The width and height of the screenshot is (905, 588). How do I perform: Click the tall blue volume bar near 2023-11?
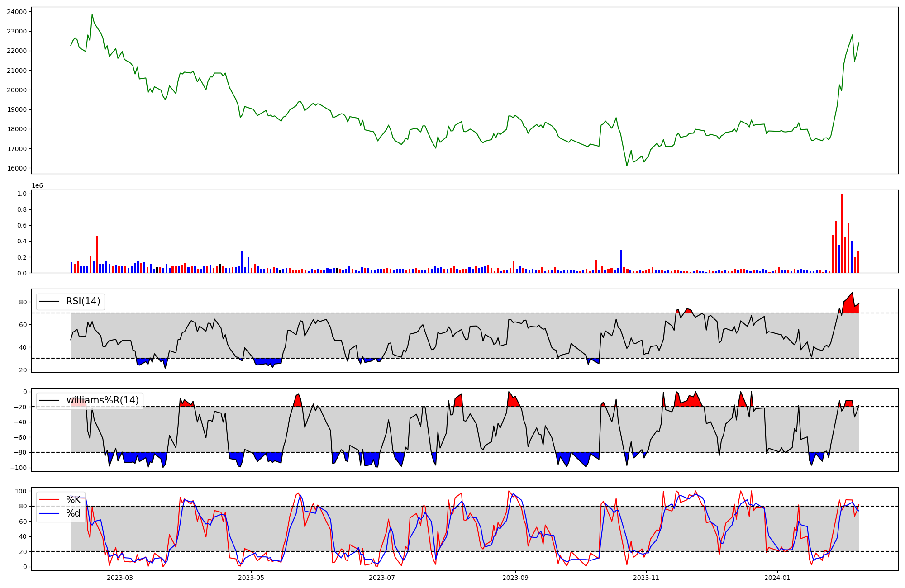(621, 261)
